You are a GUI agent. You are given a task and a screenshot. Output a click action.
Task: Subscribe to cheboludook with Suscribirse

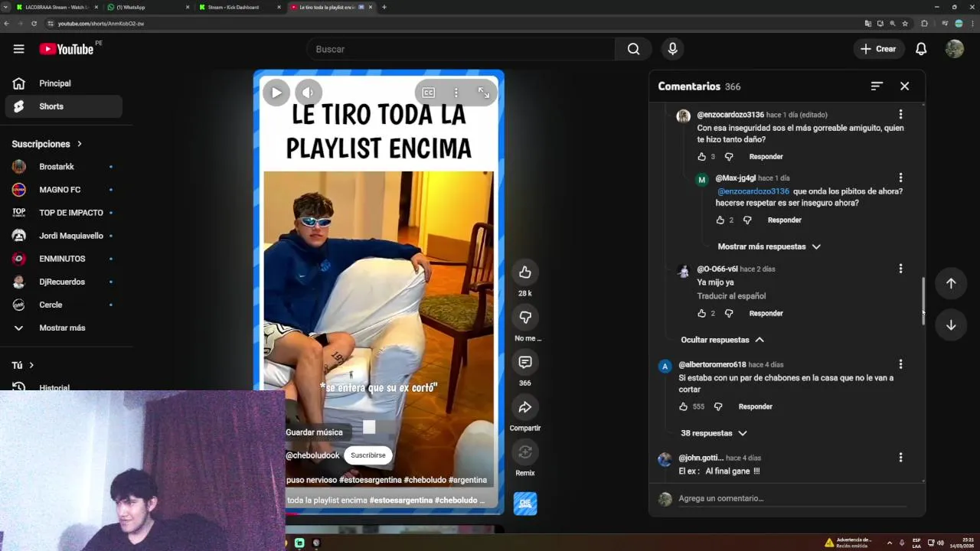(368, 455)
